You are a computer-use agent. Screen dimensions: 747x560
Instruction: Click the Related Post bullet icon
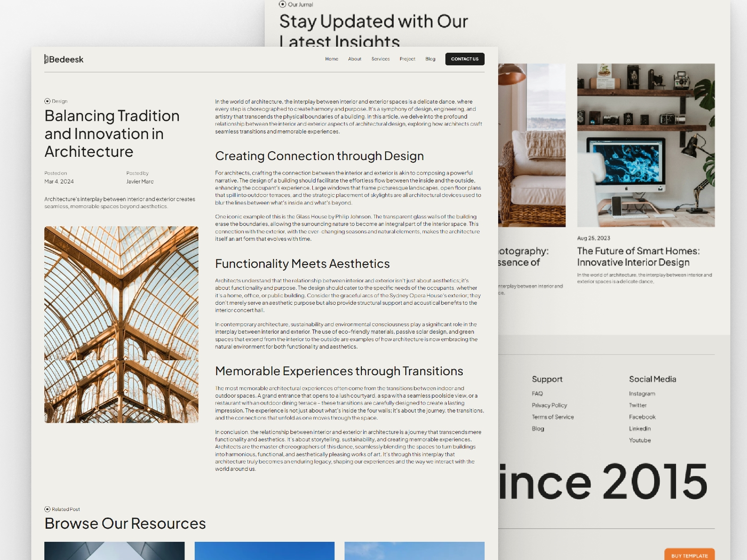pos(47,509)
